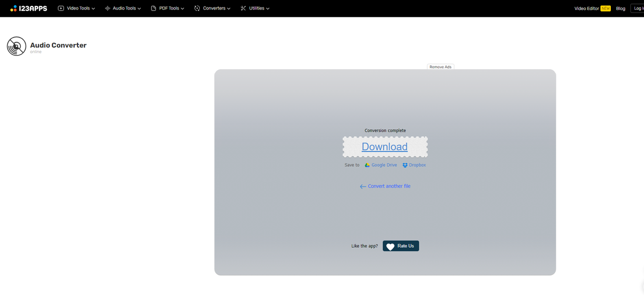
Task: Click the Dropbox icon
Action: click(405, 165)
